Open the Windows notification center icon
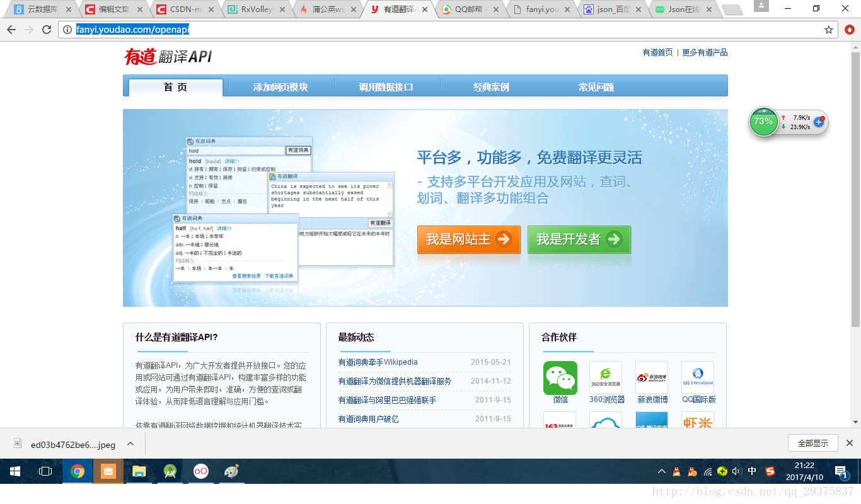Screen dimensions: 861x504 pyautogui.click(x=840, y=471)
